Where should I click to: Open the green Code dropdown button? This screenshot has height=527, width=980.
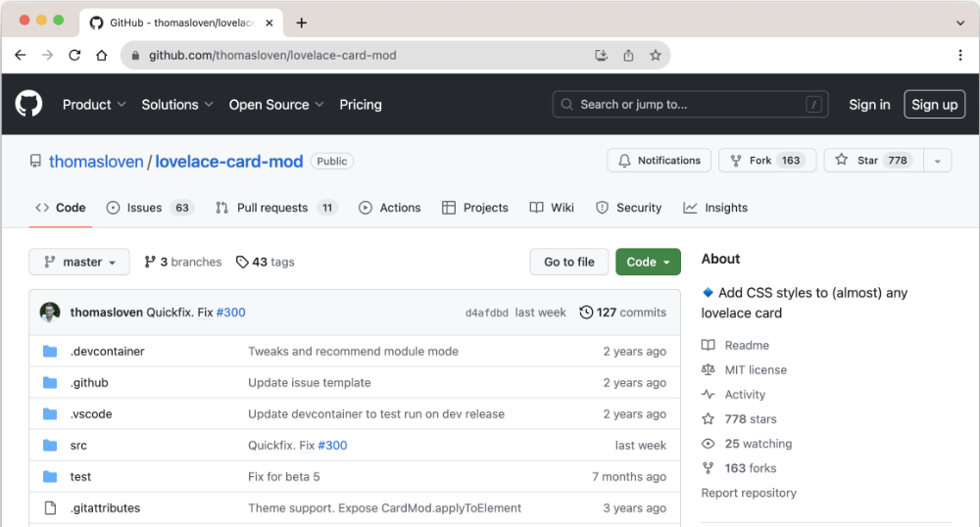tap(648, 263)
